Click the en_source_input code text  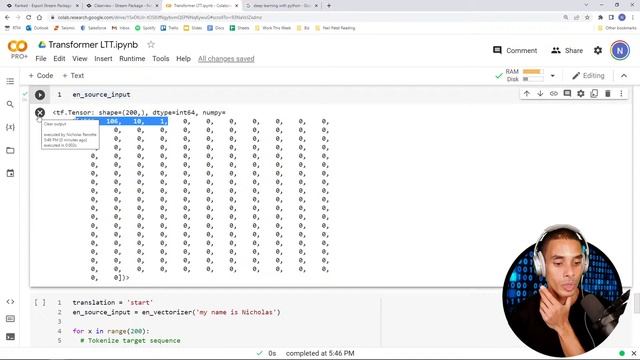coord(101,95)
